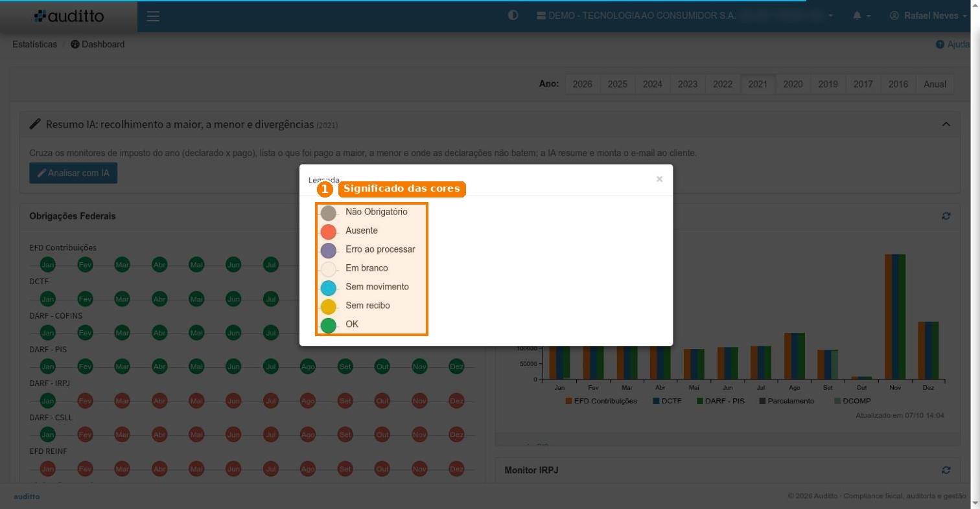Click the Ago status circle for DARF - PIS
The height and width of the screenshot is (509, 980).
coord(308,366)
